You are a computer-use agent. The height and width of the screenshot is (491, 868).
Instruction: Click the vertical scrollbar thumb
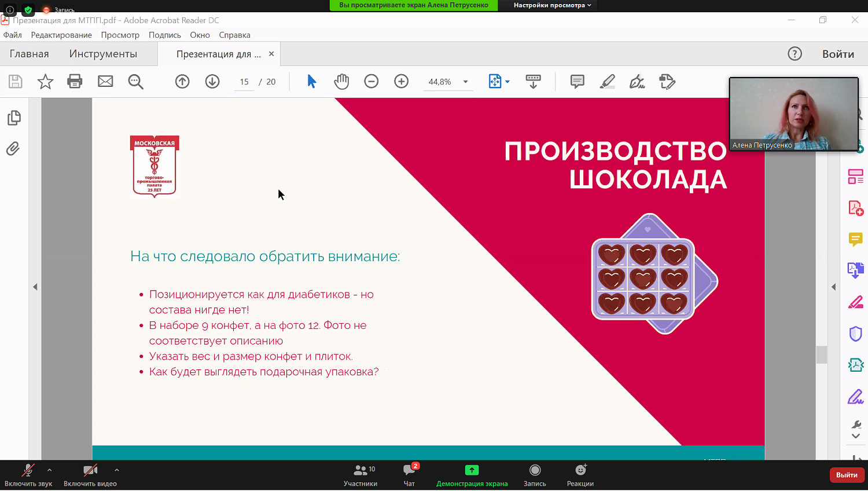point(822,354)
